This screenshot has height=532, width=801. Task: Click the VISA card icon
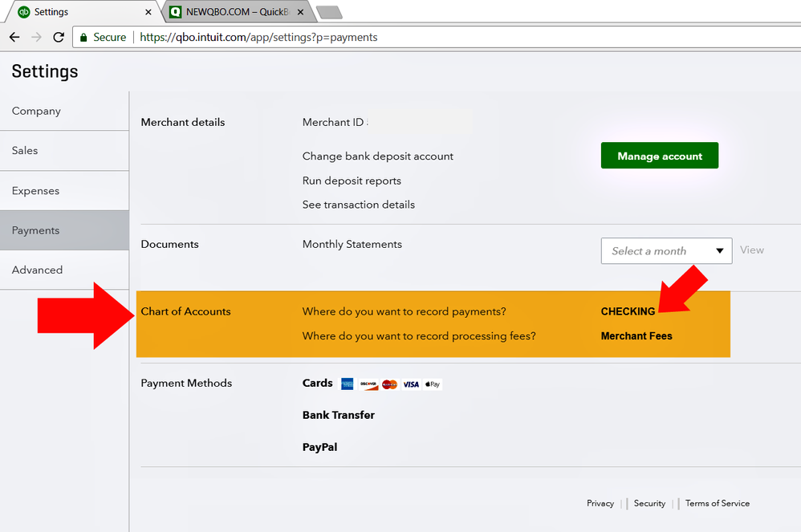coord(411,384)
